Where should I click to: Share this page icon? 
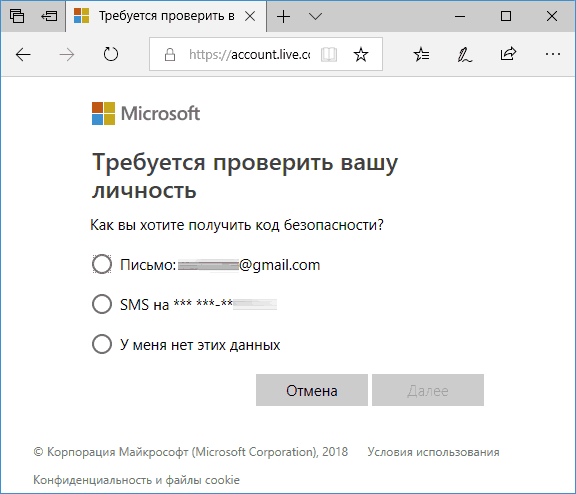point(508,54)
